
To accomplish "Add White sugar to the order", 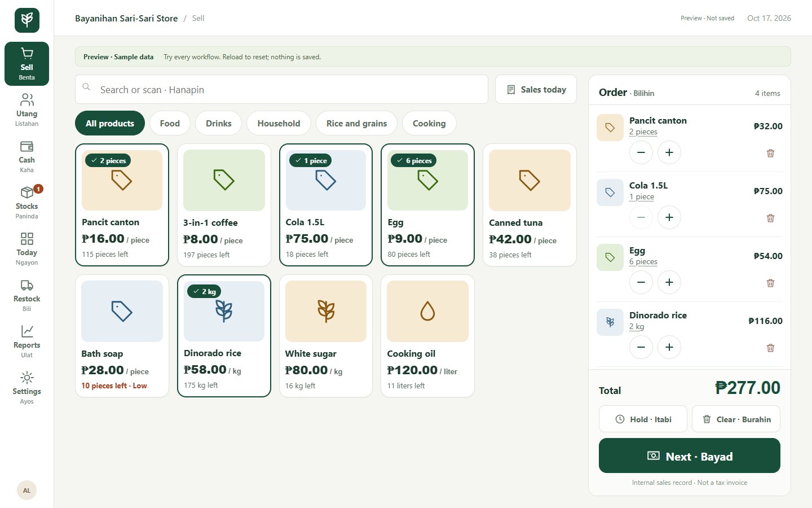I will [x=326, y=336].
